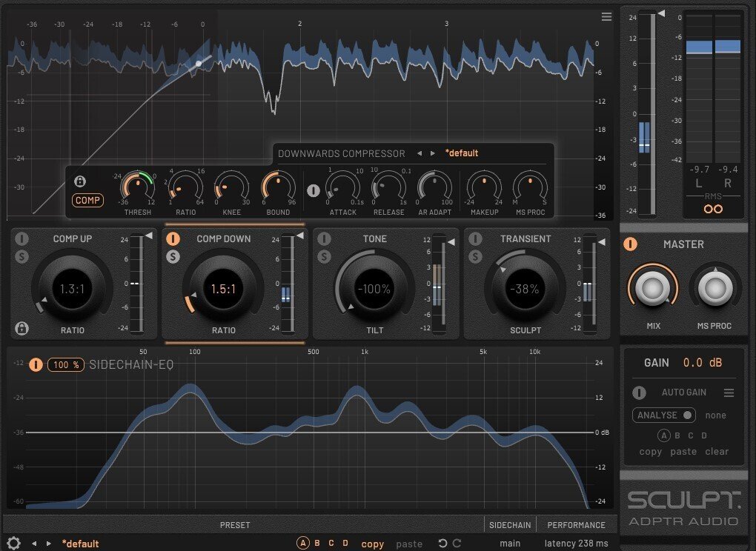Open the bottom bar *default preset menu
This screenshot has width=756, height=551.
point(81,544)
